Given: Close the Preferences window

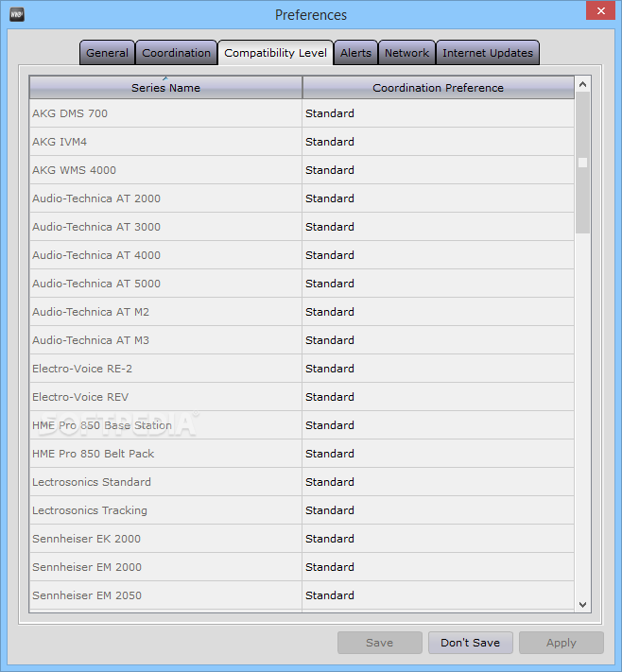Looking at the screenshot, I should click(x=600, y=10).
